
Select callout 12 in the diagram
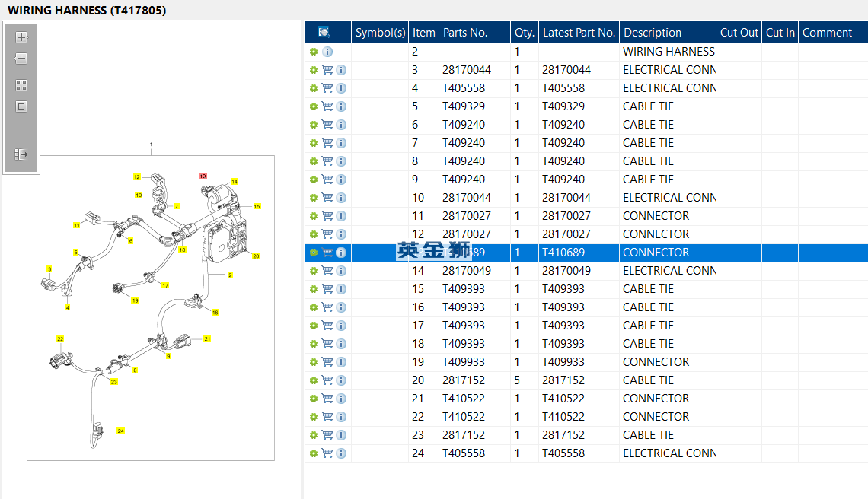[x=137, y=177]
